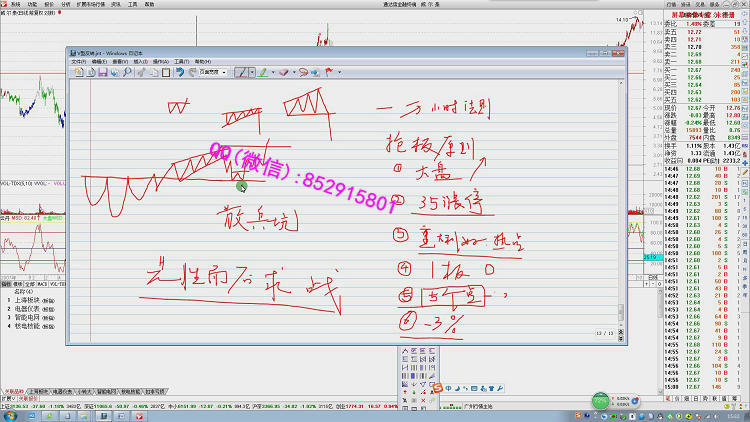
Task: Select 上海板块 in the sector list
Action: [x=28, y=300]
